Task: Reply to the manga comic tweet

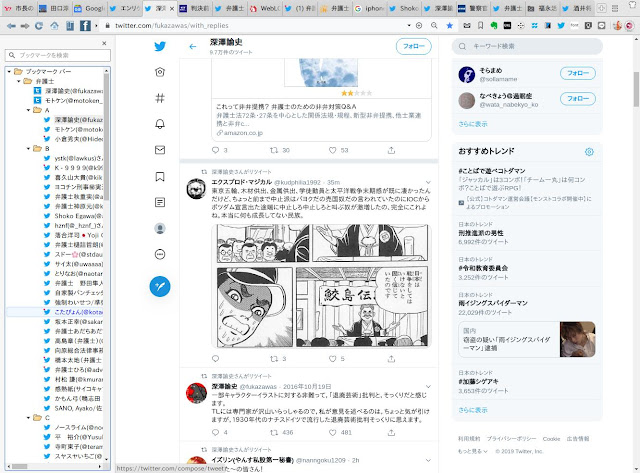Action: tap(216, 359)
